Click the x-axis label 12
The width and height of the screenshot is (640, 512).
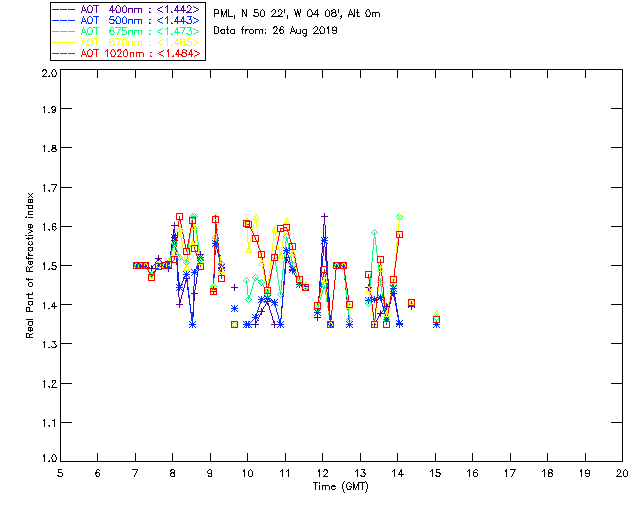click(x=322, y=473)
